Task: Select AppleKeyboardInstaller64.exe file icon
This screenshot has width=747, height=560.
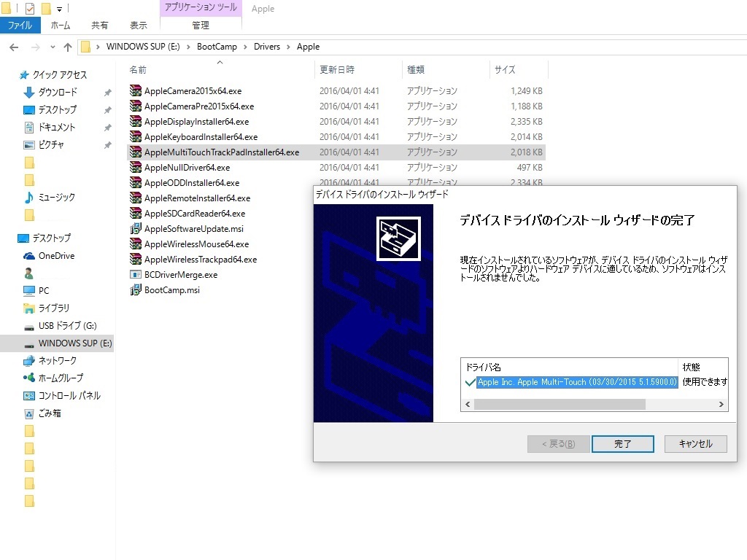Action: pyautogui.click(x=136, y=136)
